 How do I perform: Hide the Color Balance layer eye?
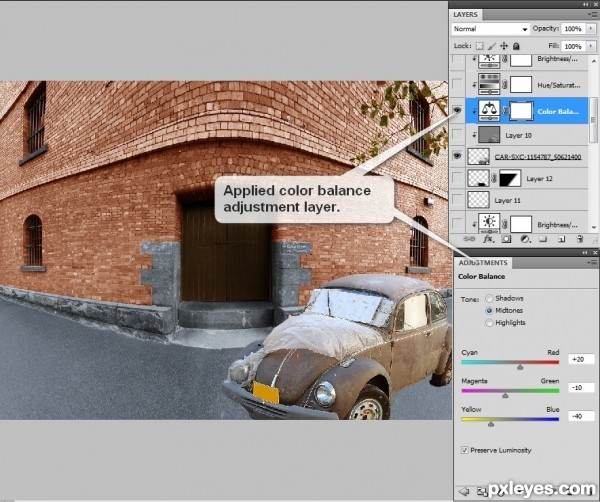point(457,111)
